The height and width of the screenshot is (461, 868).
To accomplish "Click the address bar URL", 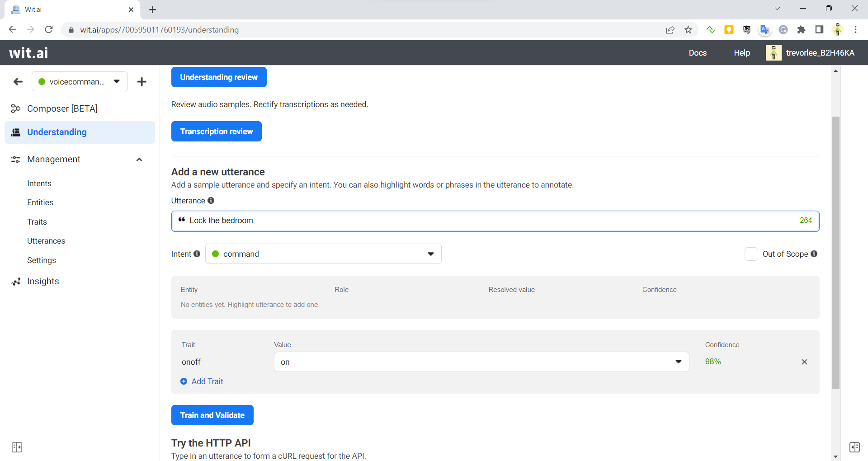I will pos(159,30).
